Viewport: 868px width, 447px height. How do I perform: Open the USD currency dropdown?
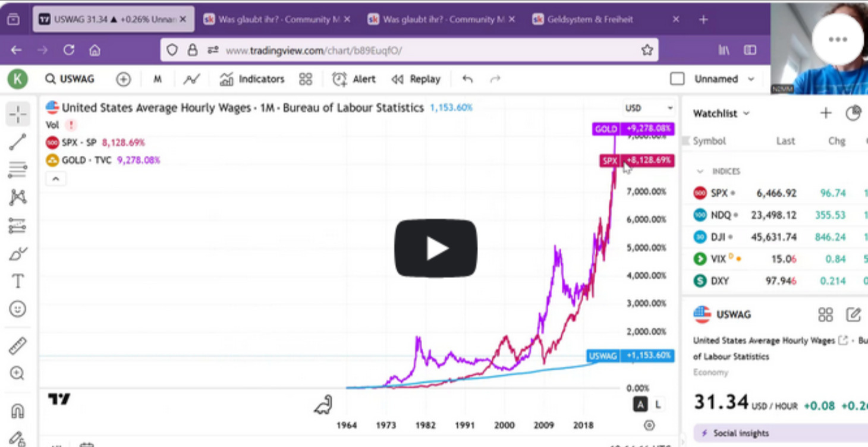coord(649,108)
